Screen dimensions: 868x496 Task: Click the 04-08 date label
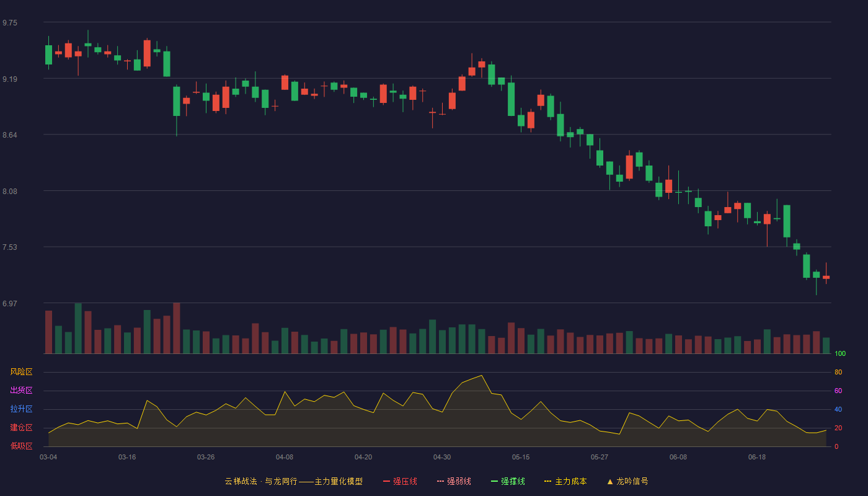point(285,457)
